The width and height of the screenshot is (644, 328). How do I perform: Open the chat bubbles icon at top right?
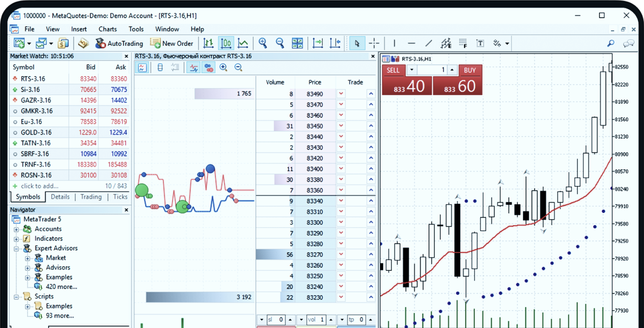click(x=628, y=43)
